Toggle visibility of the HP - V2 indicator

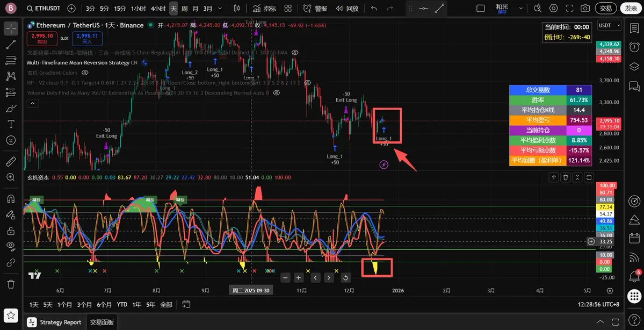[308, 83]
